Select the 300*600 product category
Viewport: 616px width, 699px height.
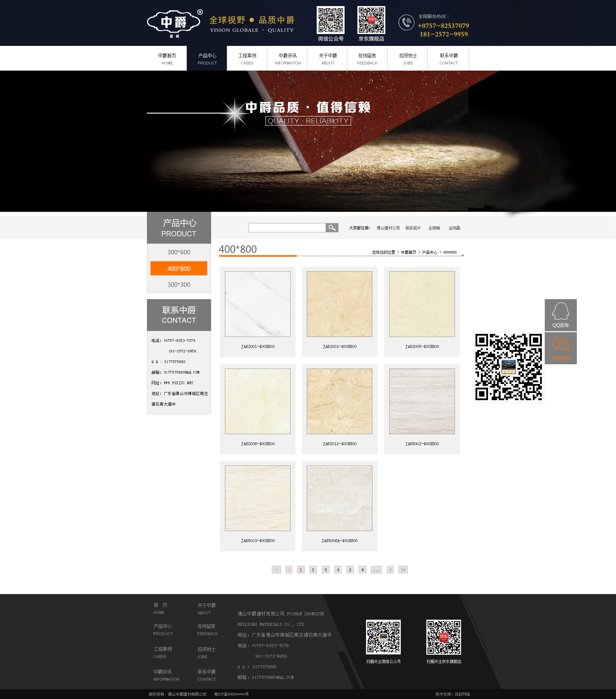coord(179,252)
